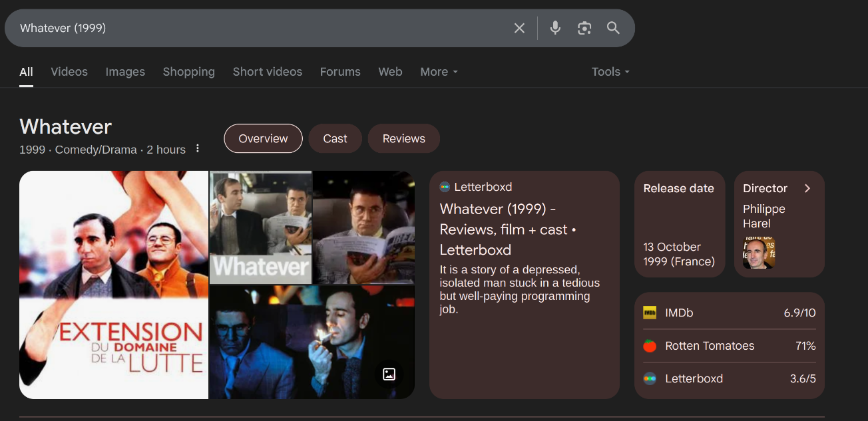Go to the Forums tab
This screenshot has height=421, width=868.
coord(340,72)
